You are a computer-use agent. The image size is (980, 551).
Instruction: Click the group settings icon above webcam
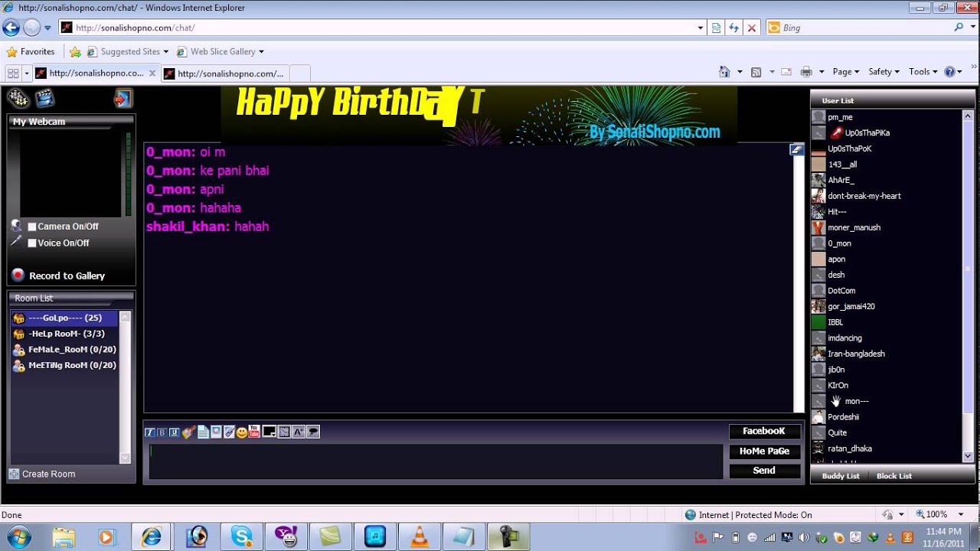pos(18,98)
